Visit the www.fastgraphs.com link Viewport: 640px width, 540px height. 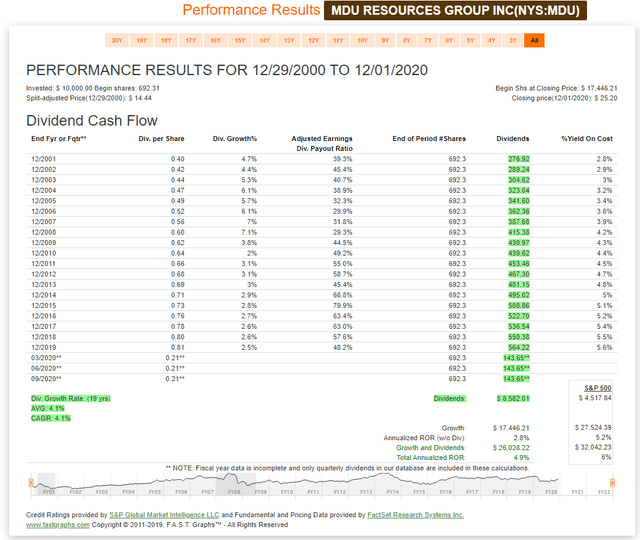pyautogui.click(x=58, y=525)
